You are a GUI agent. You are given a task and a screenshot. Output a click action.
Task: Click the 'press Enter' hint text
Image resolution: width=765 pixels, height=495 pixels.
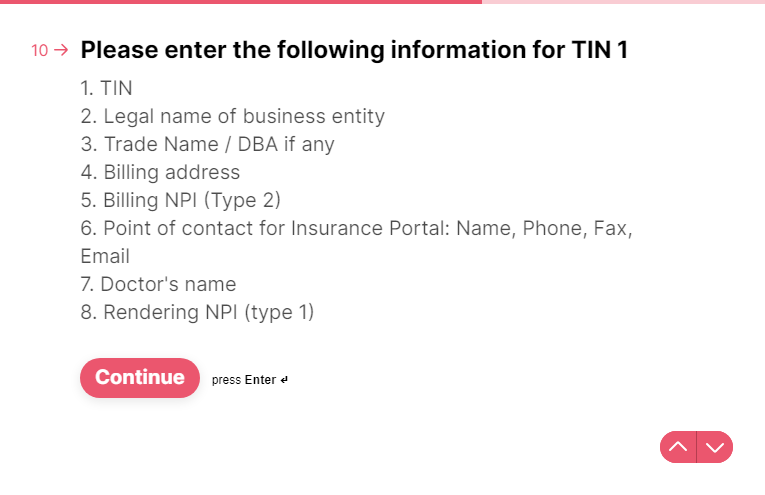tap(243, 380)
